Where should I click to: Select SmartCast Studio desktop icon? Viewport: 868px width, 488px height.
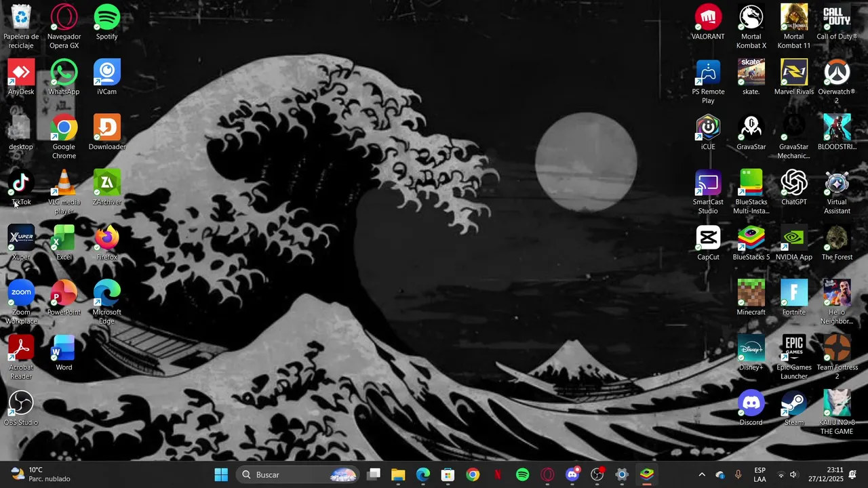pos(708,192)
